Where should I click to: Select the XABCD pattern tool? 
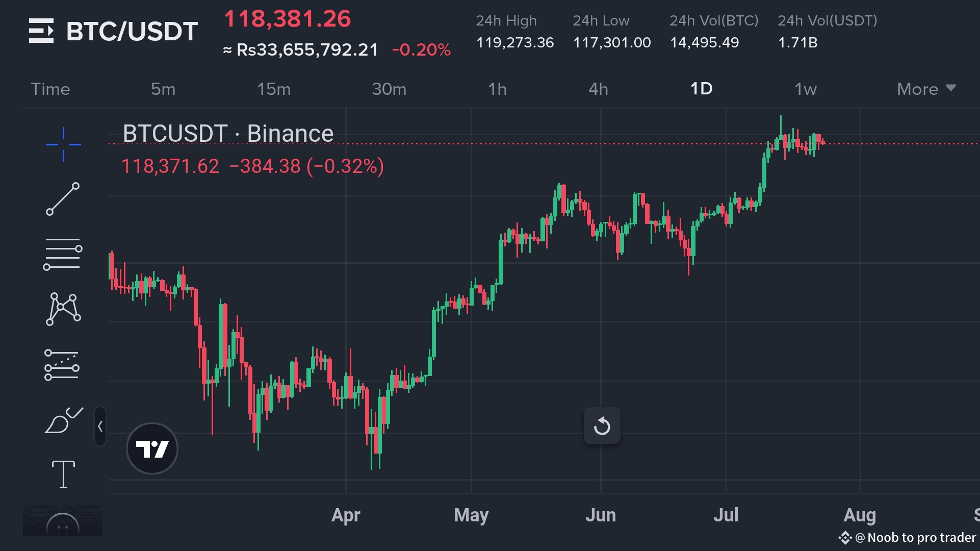pyautogui.click(x=63, y=309)
